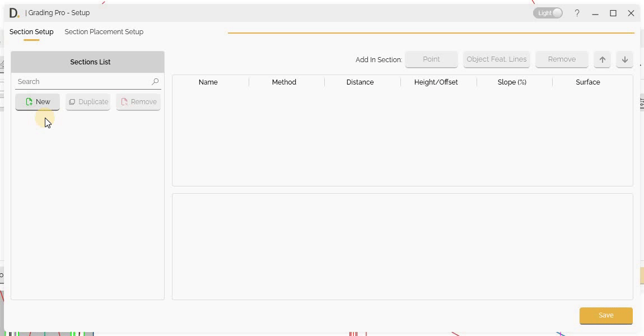The width and height of the screenshot is (644, 336).
Task: Open help via the question mark icon
Action: 577,13
